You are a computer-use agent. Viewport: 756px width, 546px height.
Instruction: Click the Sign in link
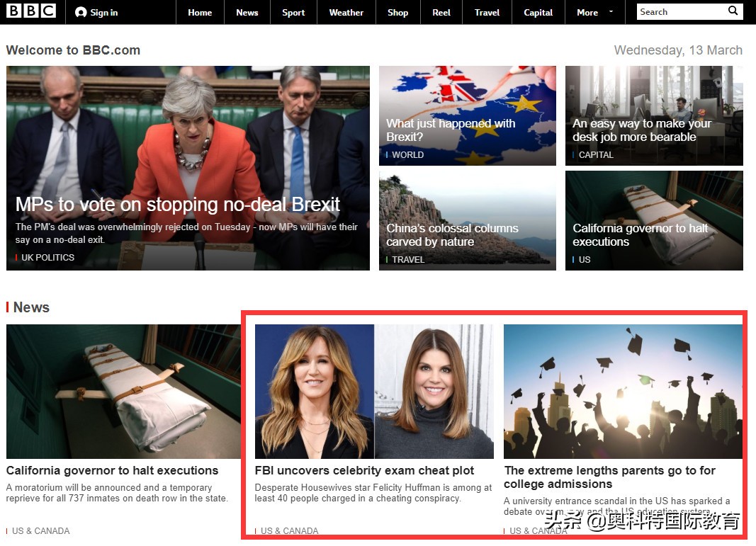(x=103, y=13)
